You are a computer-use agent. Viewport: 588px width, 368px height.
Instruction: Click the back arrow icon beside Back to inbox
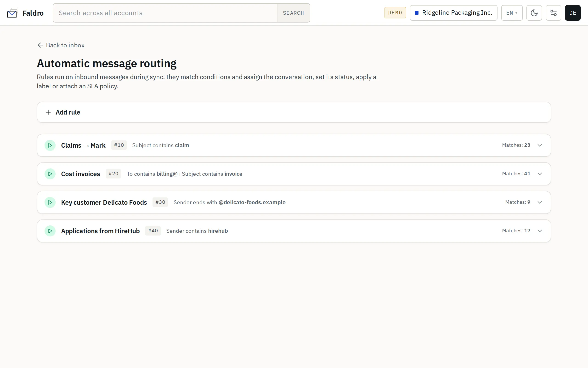click(x=40, y=45)
